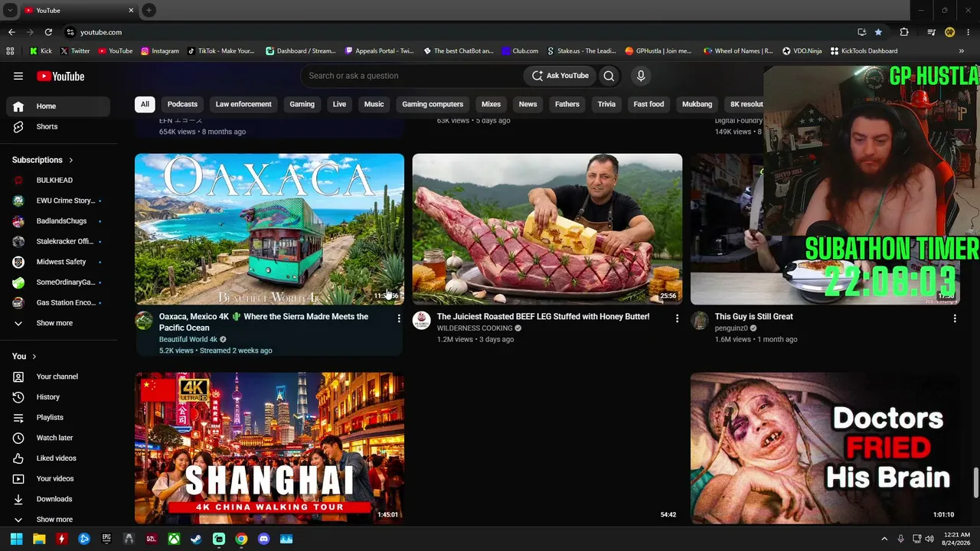Visit the Beautiful World 4k channel name link
This screenshot has width=980, height=551.
pyautogui.click(x=188, y=339)
